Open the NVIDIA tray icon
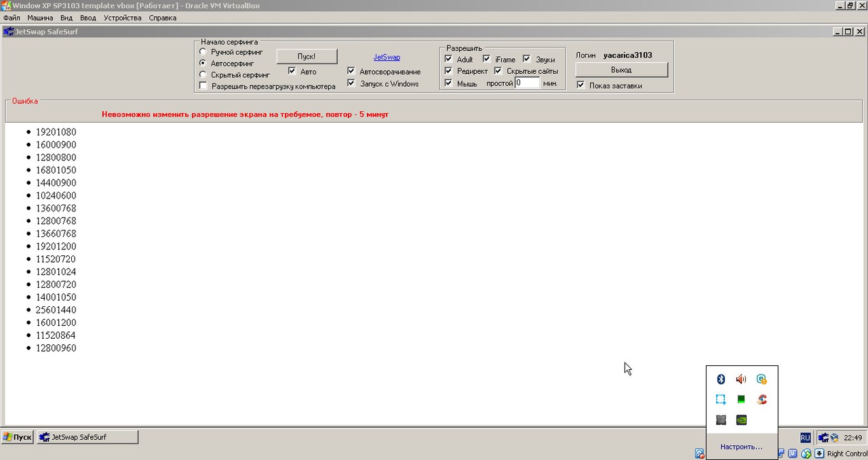 click(x=742, y=420)
